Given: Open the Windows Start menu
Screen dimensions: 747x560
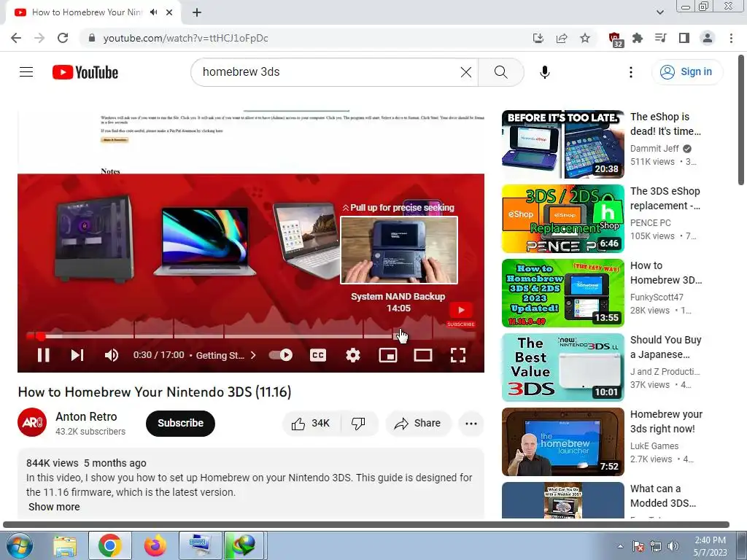Looking at the screenshot, I should 20,545.
